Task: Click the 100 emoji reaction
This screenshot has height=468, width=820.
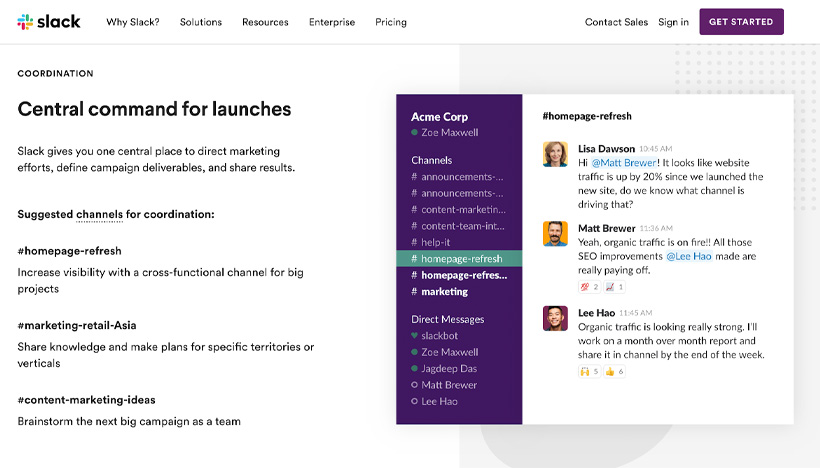Action: [x=589, y=287]
